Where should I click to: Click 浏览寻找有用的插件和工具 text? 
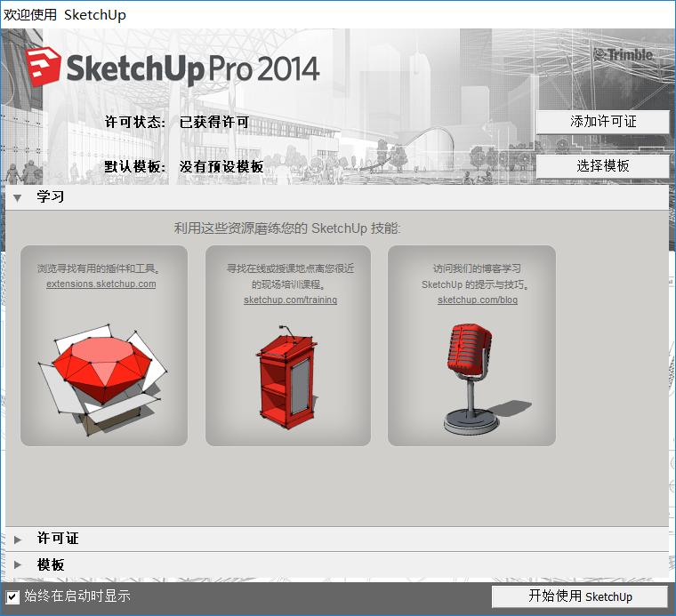99,268
